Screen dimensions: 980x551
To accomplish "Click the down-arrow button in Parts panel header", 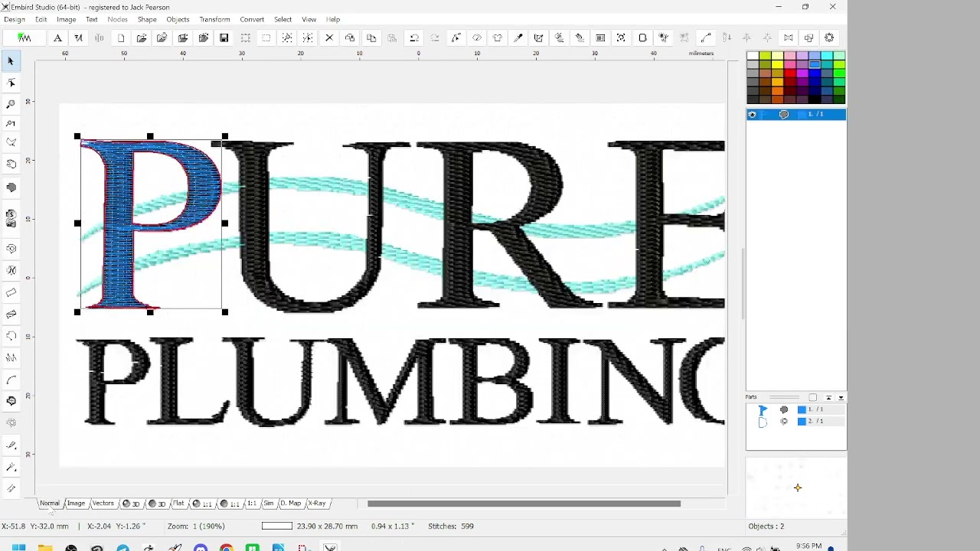I will (841, 398).
